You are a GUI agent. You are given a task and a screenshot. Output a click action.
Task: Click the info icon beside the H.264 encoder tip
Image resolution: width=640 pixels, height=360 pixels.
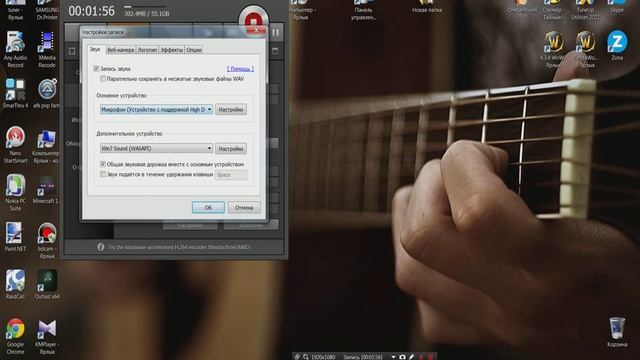tap(101, 247)
